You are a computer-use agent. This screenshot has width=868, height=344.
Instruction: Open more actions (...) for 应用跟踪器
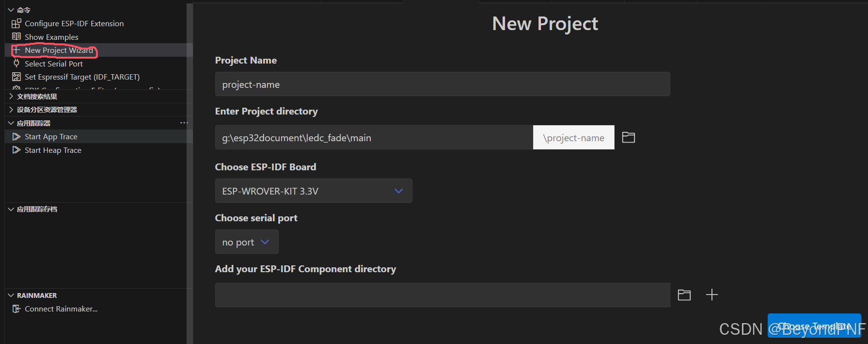(x=184, y=123)
